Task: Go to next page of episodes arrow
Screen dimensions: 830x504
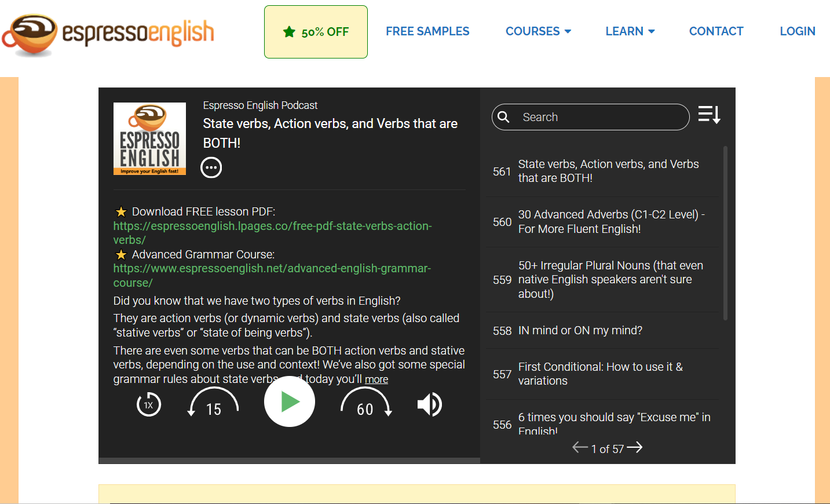Action: click(x=635, y=447)
